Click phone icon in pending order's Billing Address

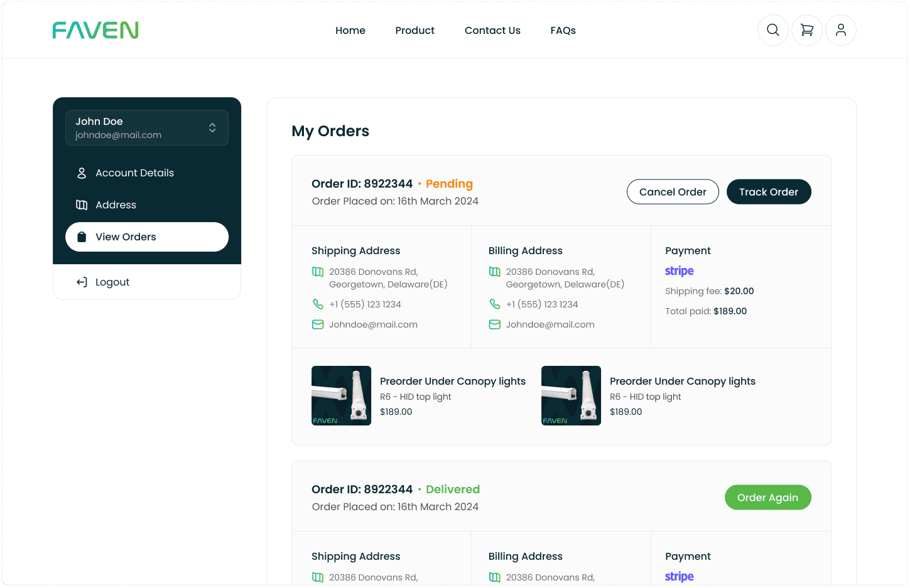(495, 304)
